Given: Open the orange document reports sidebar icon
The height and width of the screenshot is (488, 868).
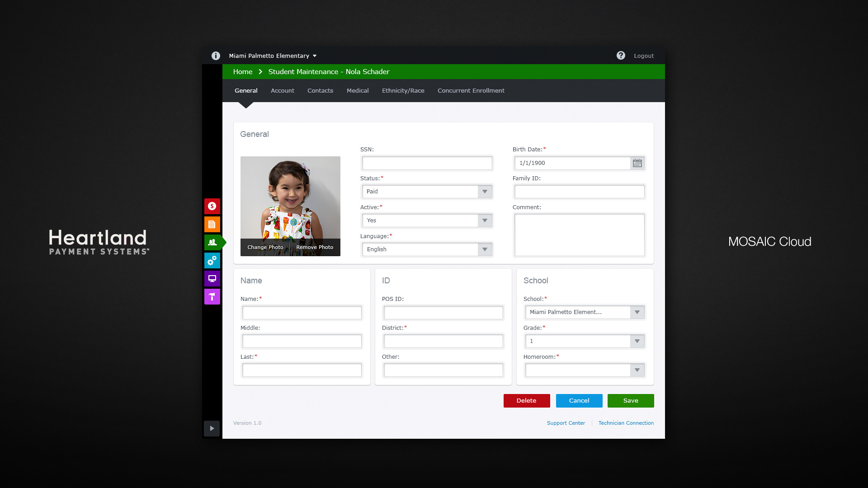Looking at the screenshot, I should tap(212, 224).
